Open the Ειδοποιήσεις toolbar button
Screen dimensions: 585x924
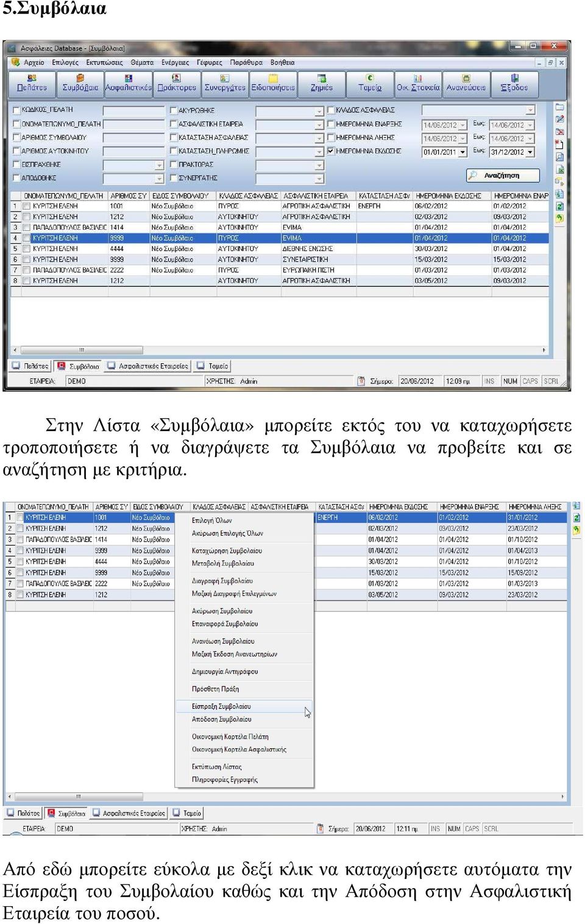tap(273, 84)
